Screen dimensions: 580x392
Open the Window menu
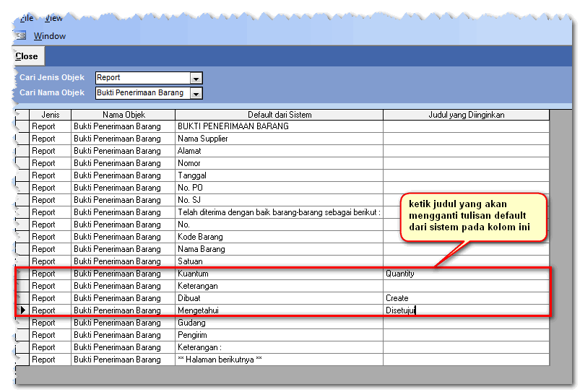coord(49,35)
